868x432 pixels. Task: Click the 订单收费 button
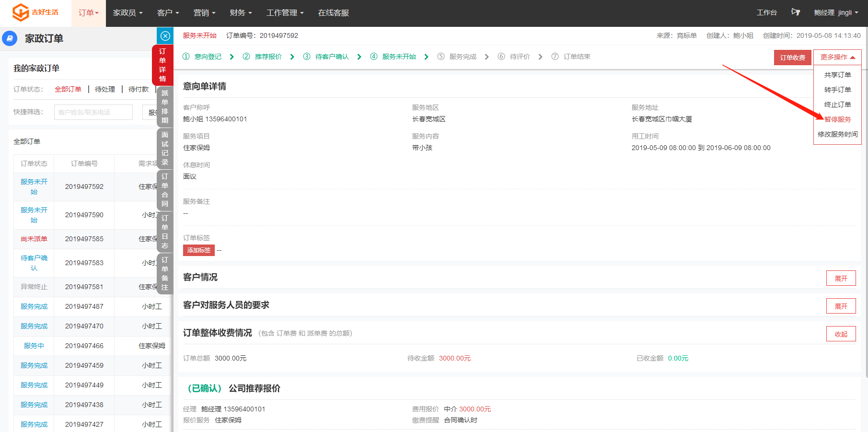point(792,58)
